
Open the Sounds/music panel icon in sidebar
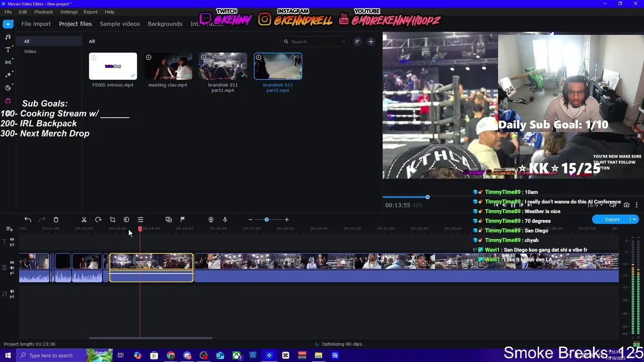tap(8, 37)
